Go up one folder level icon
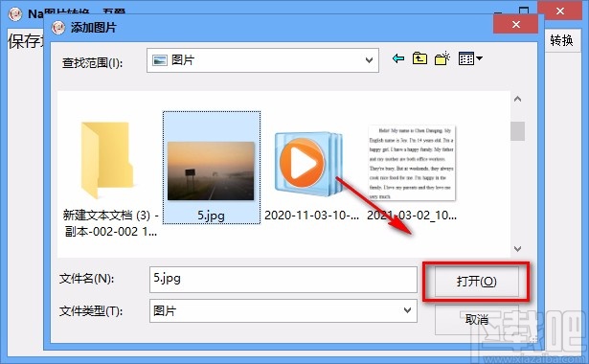Viewport: 589px width, 364px height. [419, 58]
